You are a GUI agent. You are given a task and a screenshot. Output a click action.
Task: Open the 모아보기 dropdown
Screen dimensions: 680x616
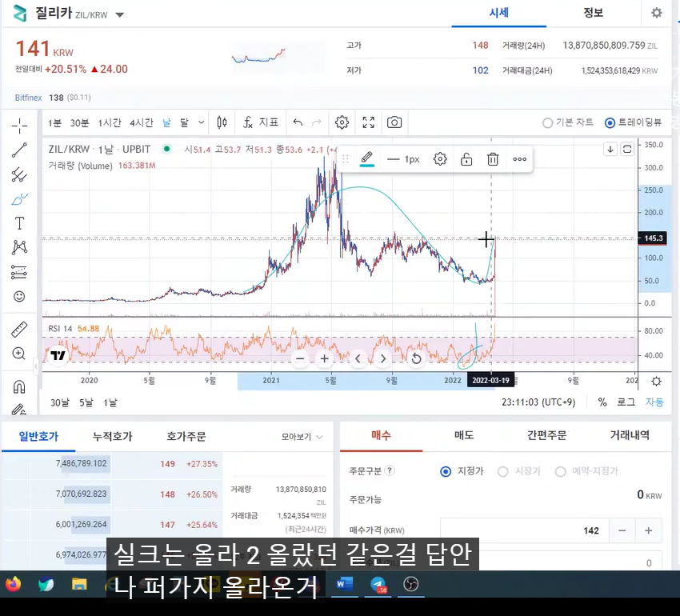302,437
